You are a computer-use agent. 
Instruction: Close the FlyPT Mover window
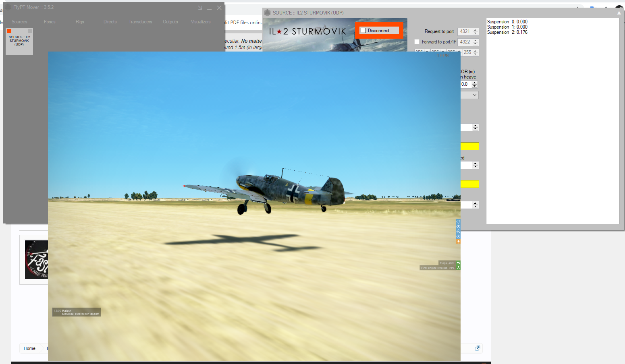point(219,8)
